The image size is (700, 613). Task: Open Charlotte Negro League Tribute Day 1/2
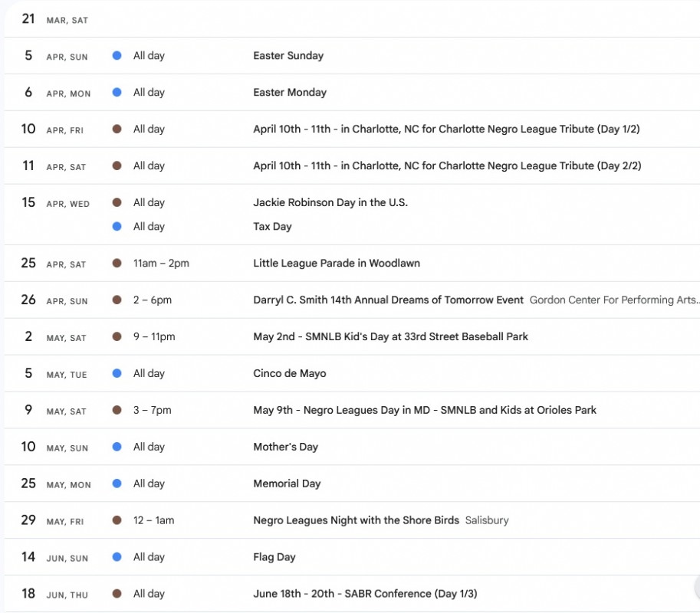(446, 129)
